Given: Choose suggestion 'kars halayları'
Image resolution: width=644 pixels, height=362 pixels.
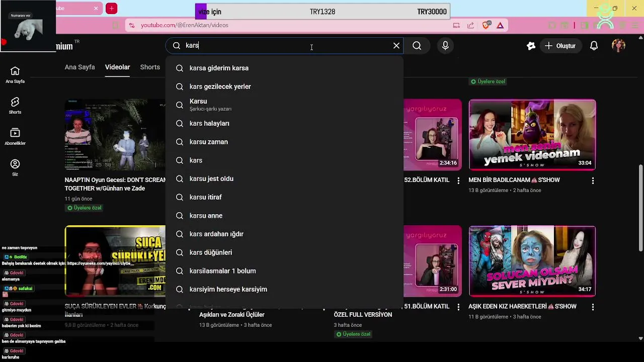Looking at the screenshot, I should pyautogui.click(x=284, y=123).
